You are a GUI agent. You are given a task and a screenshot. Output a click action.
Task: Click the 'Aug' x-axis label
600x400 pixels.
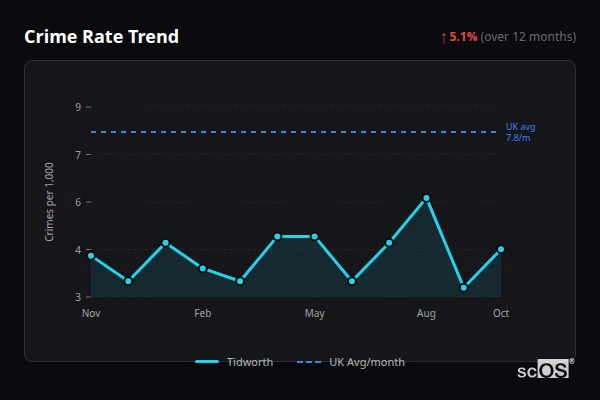[426, 313]
